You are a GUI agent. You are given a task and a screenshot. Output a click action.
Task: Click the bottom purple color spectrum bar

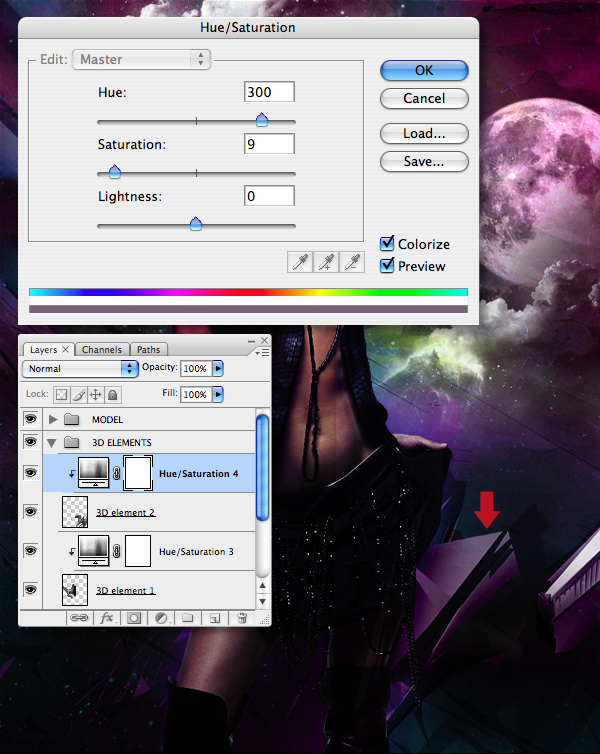(248, 309)
